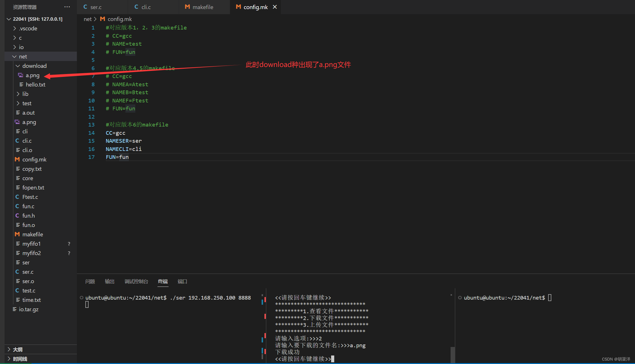Open the 问题 problems panel tab
This screenshot has height=364, width=635.
(x=90, y=281)
